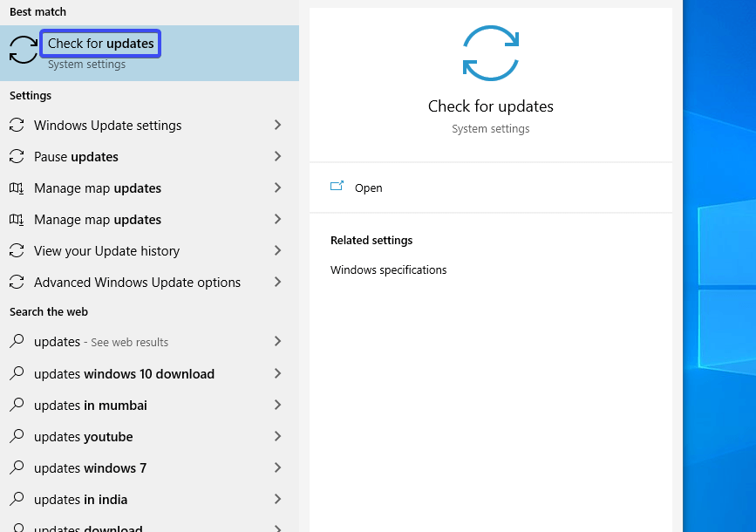Click the refresh icon beside Windows Update settings
Viewport: 756px width, 532px height.
[16, 125]
